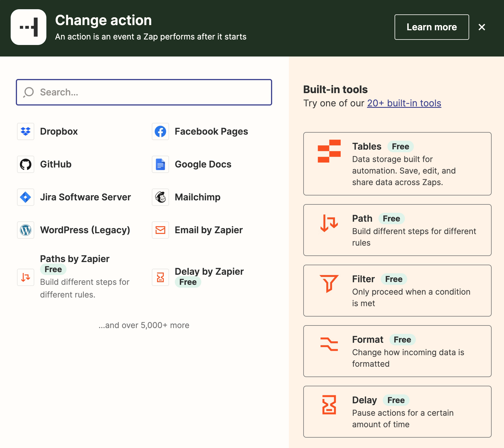The height and width of the screenshot is (448, 504).
Task: Choose Facebook Pages from the list
Action: point(211,131)
